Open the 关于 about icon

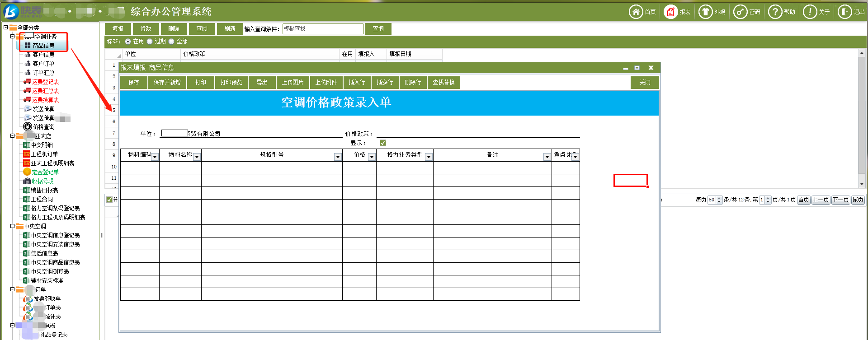click(810, 12)
